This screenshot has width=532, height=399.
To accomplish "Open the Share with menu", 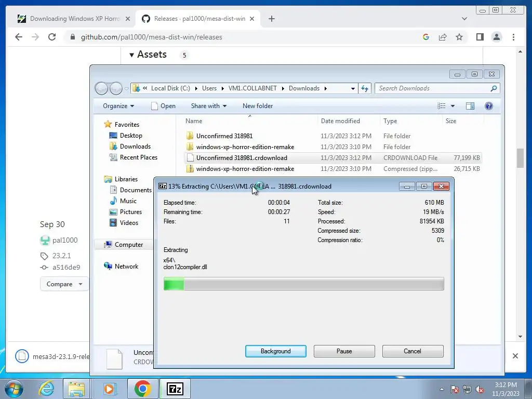I will [209, 106].
